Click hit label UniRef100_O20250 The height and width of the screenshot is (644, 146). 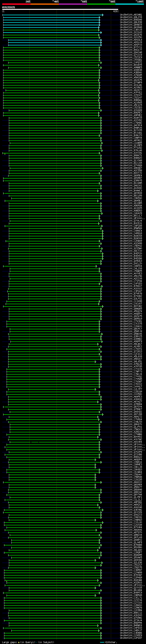131,37
